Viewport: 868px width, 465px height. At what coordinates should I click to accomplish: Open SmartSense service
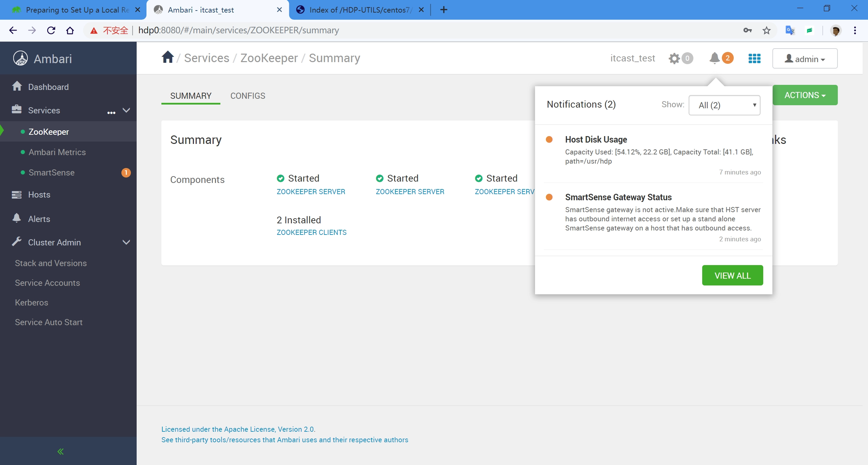52,172
